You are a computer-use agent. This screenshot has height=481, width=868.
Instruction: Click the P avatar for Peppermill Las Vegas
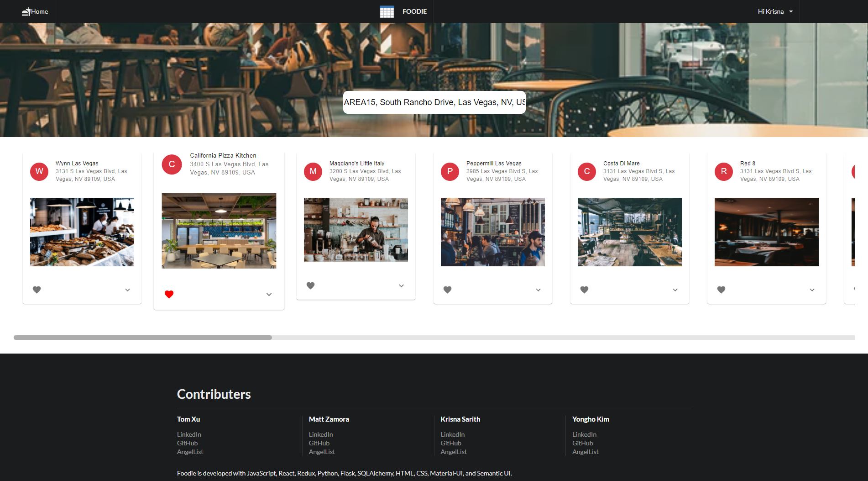click(x=450, y=171)
